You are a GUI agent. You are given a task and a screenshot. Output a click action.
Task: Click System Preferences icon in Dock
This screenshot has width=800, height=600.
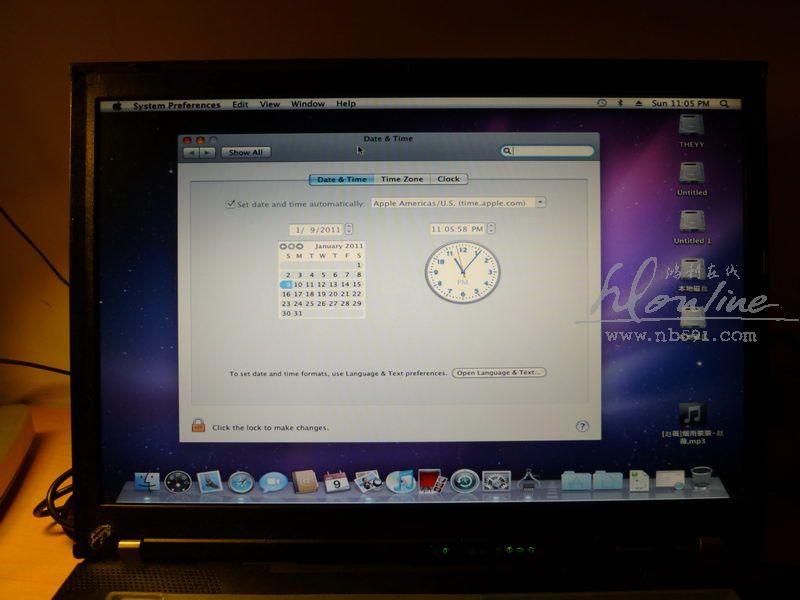pyautogui.click(x=496, y=481)
